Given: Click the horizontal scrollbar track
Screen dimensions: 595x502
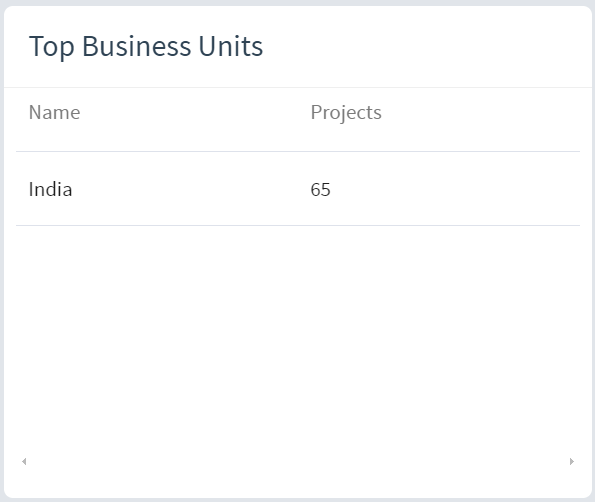Looking at the screenshot, I should coord(298,461).
